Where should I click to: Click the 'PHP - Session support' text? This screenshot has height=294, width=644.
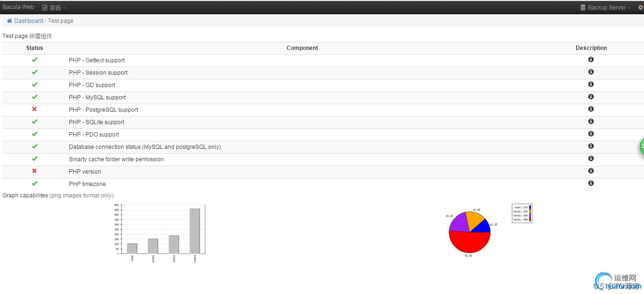point(98,73)
